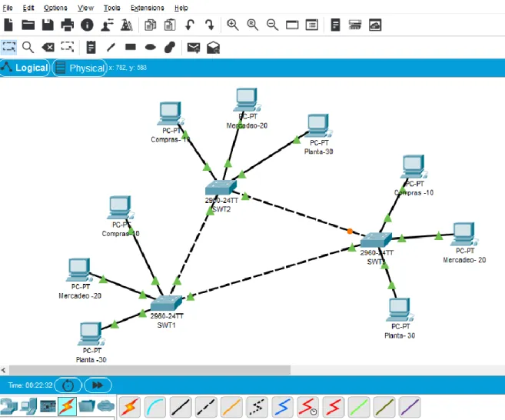Viewport: 505px width, 420px height.
Task: Select the automatic connection lightning cable
Action: pyautogui.click(x=130, y=407)
